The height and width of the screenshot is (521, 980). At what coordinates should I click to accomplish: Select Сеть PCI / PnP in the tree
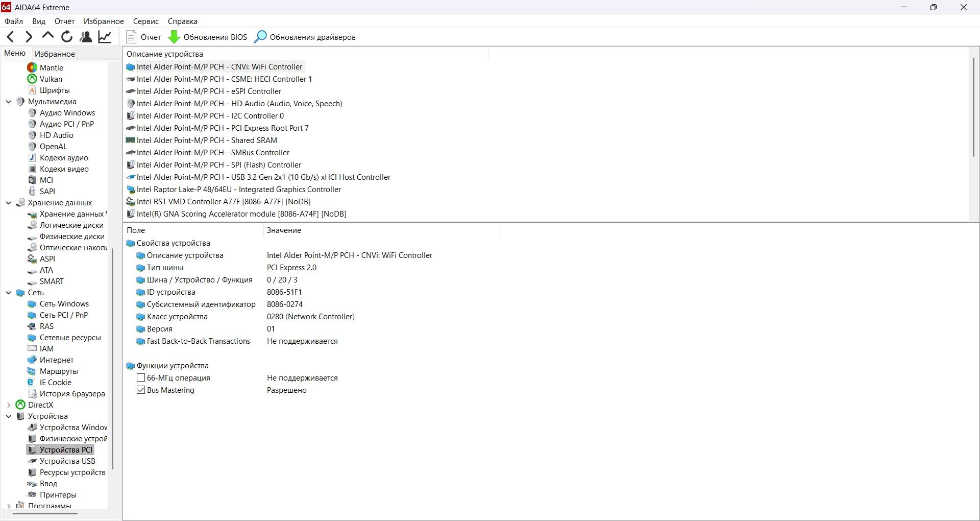pyautogui.click(x=64, y=315)
